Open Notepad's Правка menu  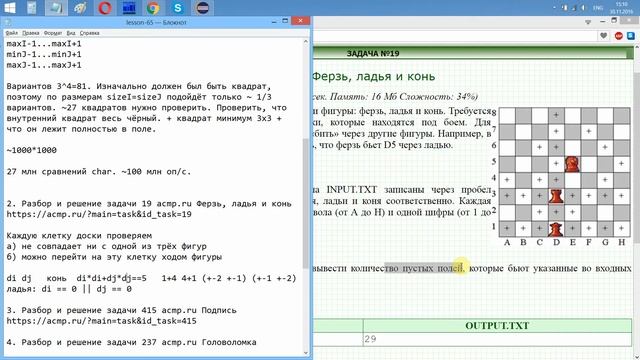pyautogui.click(x=31, y=33)
